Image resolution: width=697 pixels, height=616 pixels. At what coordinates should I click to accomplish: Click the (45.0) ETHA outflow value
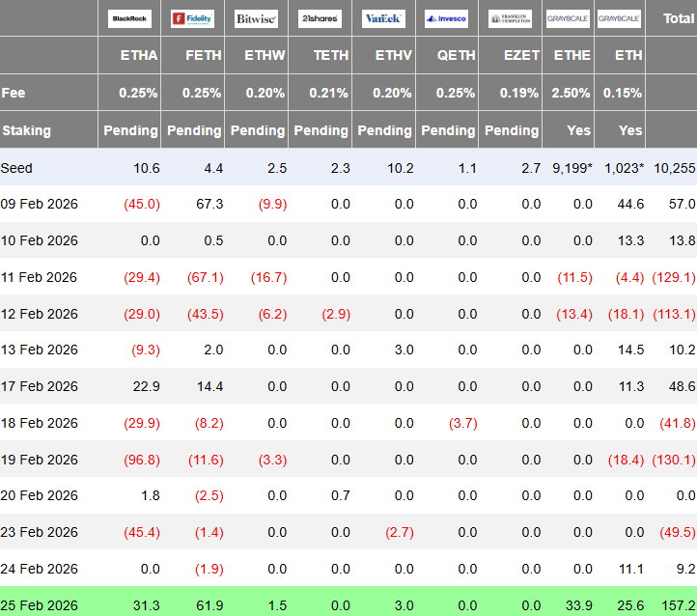142,204
